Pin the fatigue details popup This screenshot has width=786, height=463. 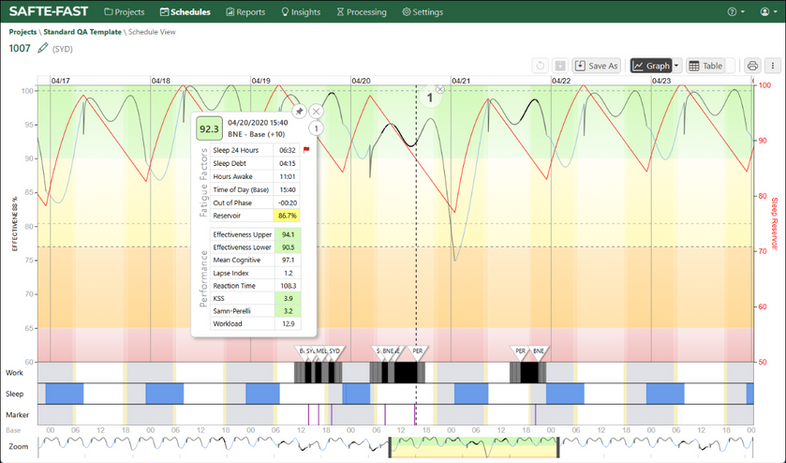coord(299,111)
